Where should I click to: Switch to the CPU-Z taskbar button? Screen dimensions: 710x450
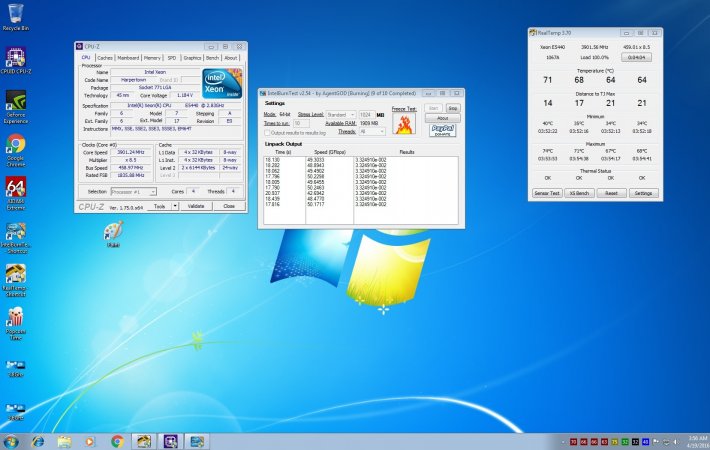[170, 441]
